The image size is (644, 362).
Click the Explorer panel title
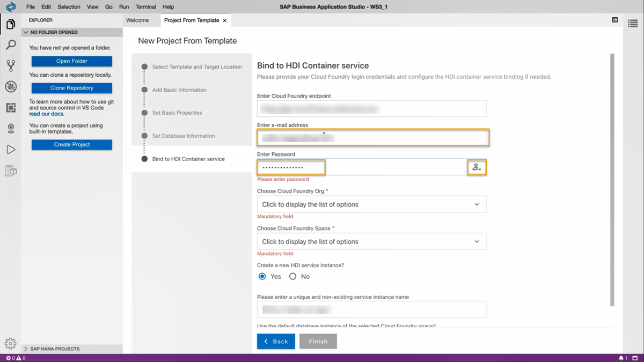pyautogui.click(x=41, y=20)
